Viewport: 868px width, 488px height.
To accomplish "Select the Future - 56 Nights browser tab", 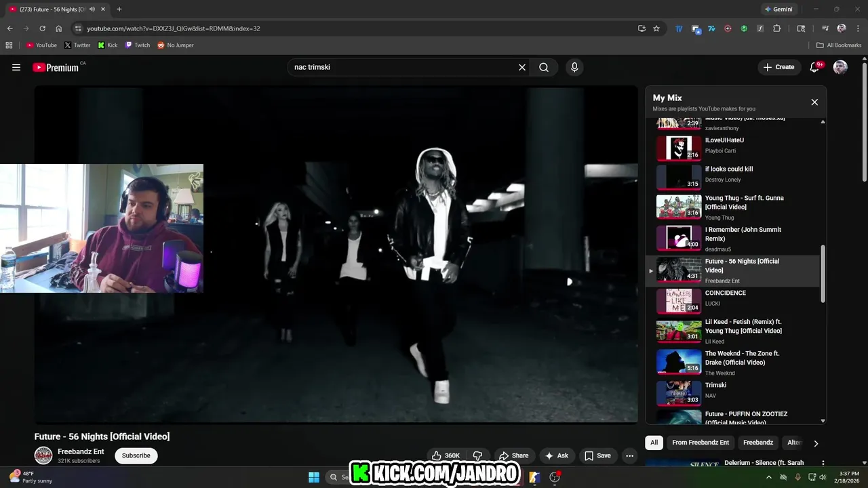I will pyautogui.click(x=56, y=9).
